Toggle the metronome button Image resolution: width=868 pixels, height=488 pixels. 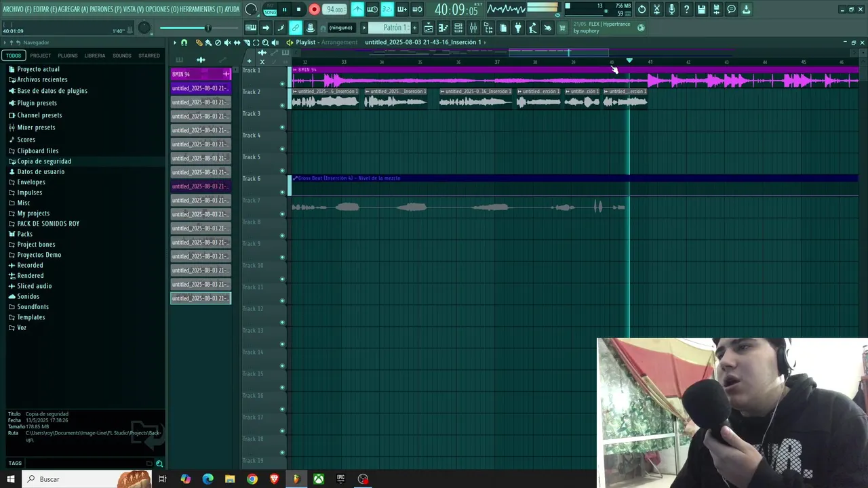[x=357, y=9]
